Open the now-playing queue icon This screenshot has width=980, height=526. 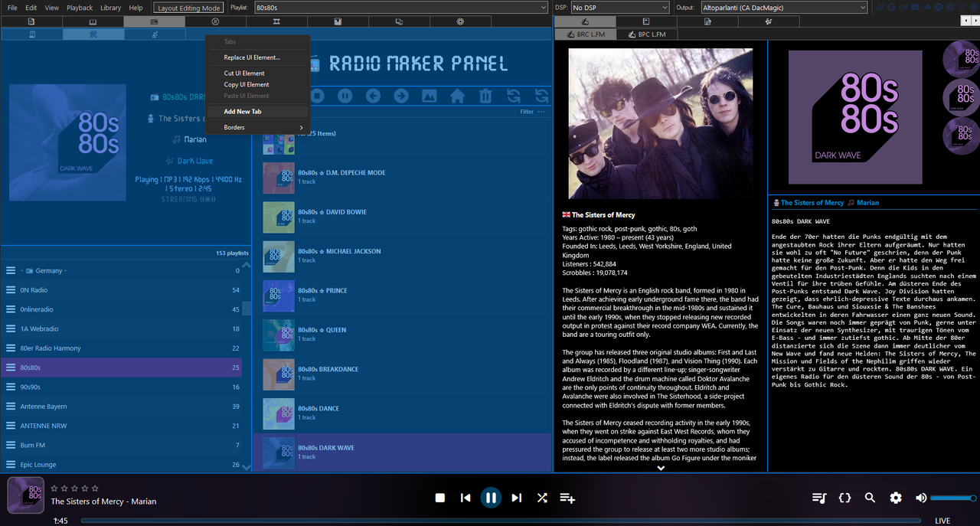(819, 498)
